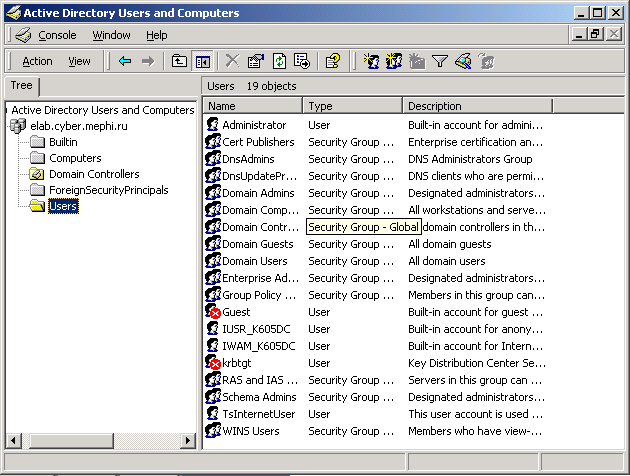Screen dimensions: 630x476
Task: Select the DnsUpdatePr... group entry
Action: (260, 176)
